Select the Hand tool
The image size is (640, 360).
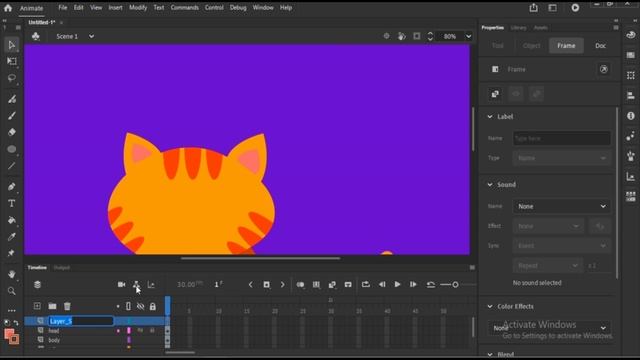coord(11,274)
